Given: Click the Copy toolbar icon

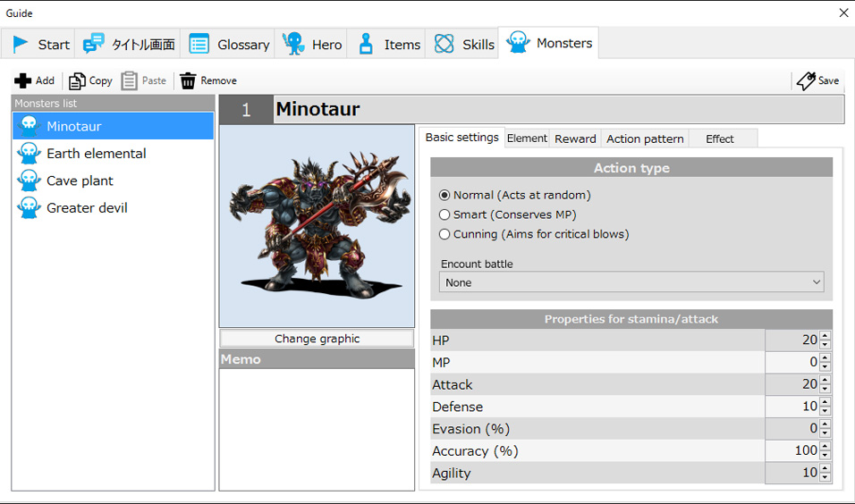Looking at the screenshot, I should 78,80.
